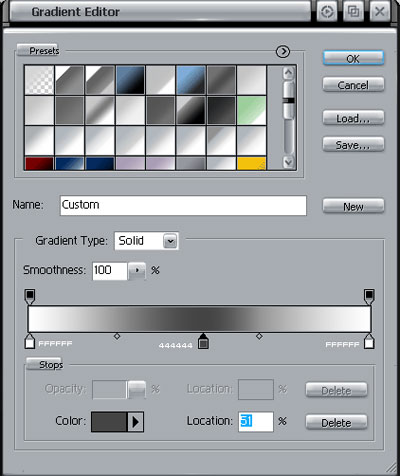The height and width of the screenshot is (476, 400).
Task: Select the right FFFFFF white color stop
Action: pyautogui.click(x=369, y=341)
